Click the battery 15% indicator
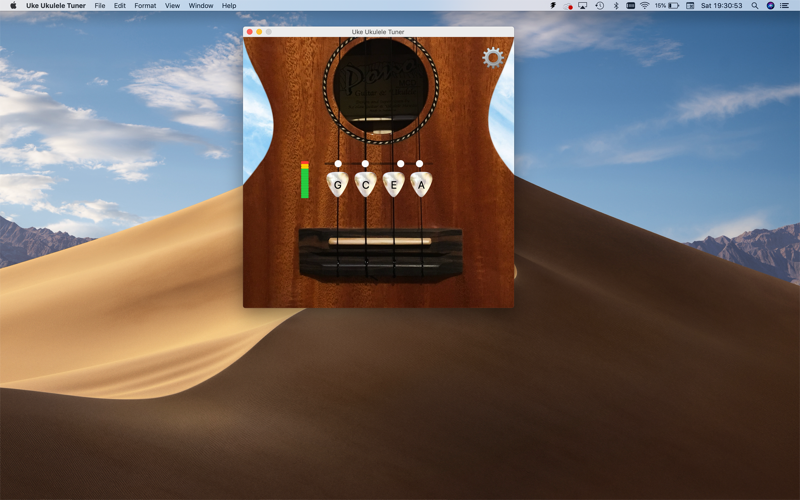This screenshot has height=500, width=800. 667,6
